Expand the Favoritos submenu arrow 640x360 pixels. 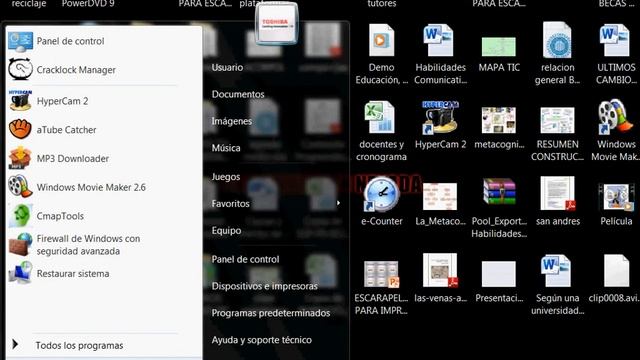pos(338,203)
